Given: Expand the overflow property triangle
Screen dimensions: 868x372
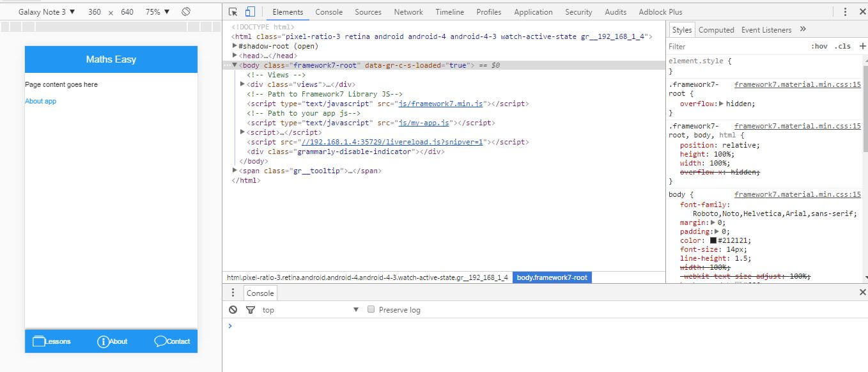Looking at the screenshot, I should (722, 104).
